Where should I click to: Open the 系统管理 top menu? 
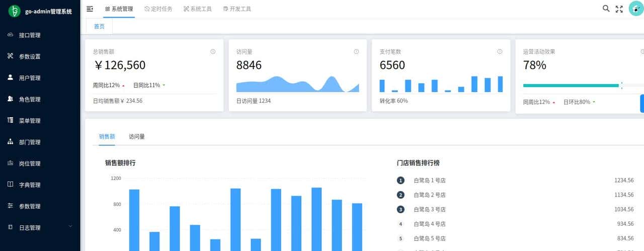(119, 9)
